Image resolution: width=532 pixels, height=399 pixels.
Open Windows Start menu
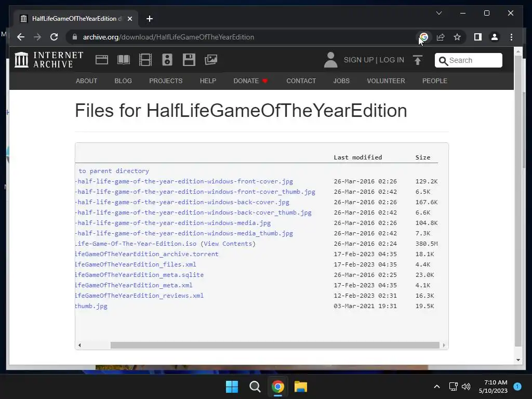point(232,387)
